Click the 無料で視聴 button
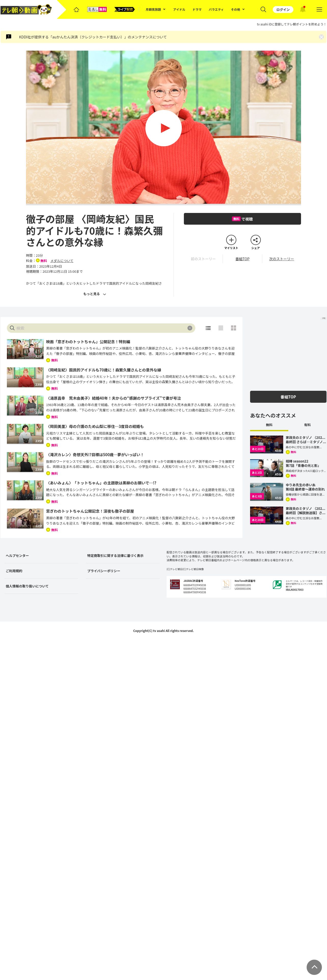Viewport: 327px width, 980px height. (x=242, y=219)
